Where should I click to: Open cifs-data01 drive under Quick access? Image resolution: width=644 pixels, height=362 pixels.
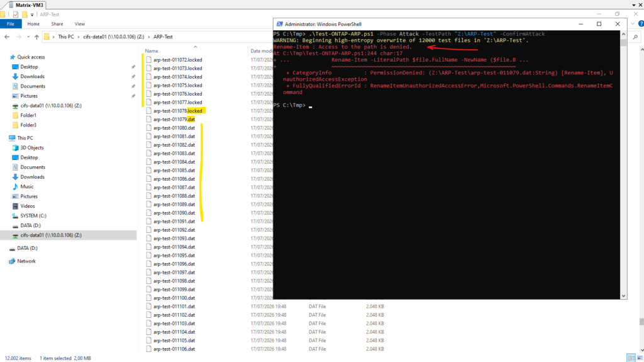coord(51,106)
